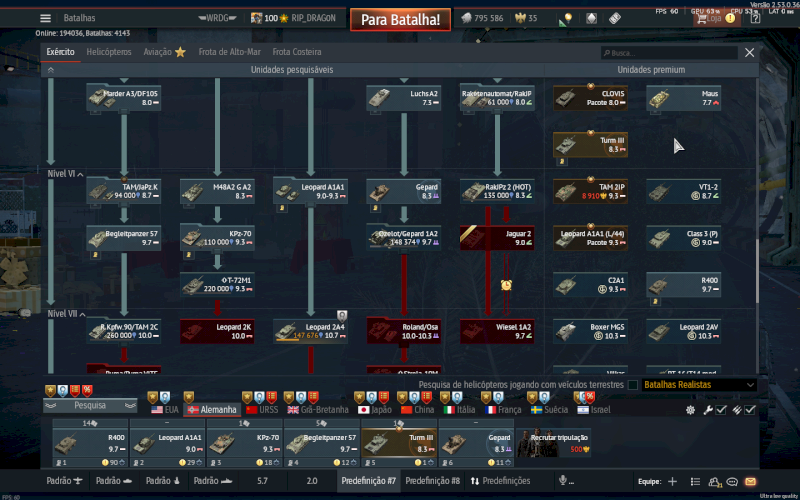Click the wrench repair icon
Viewport: 800px width, 500px height.
click(708, 410)
